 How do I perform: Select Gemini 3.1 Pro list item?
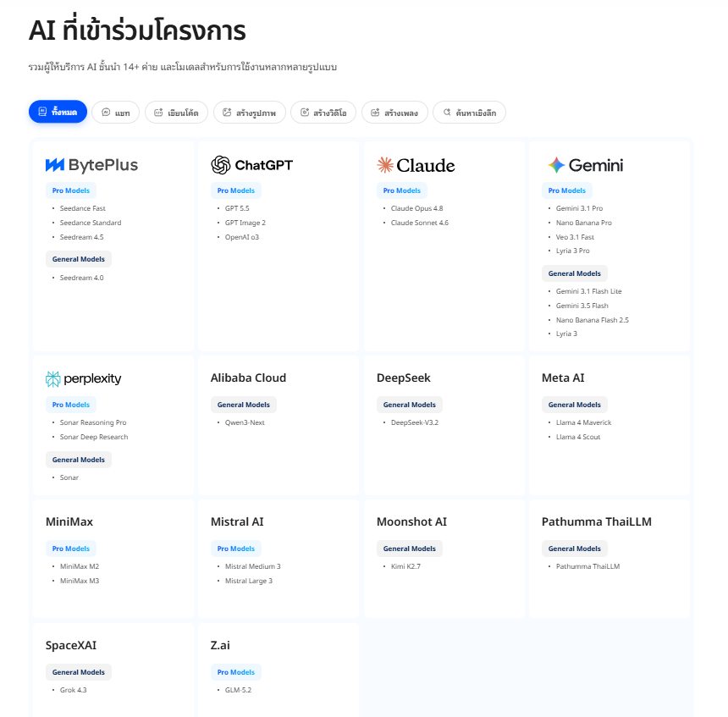[579, 208]
